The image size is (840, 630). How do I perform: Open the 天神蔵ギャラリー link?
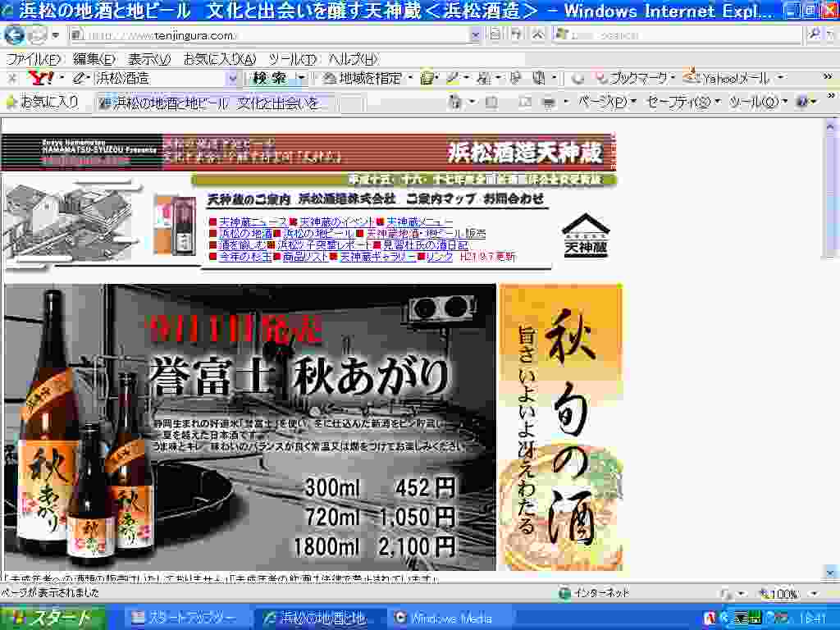coord(377,257)
